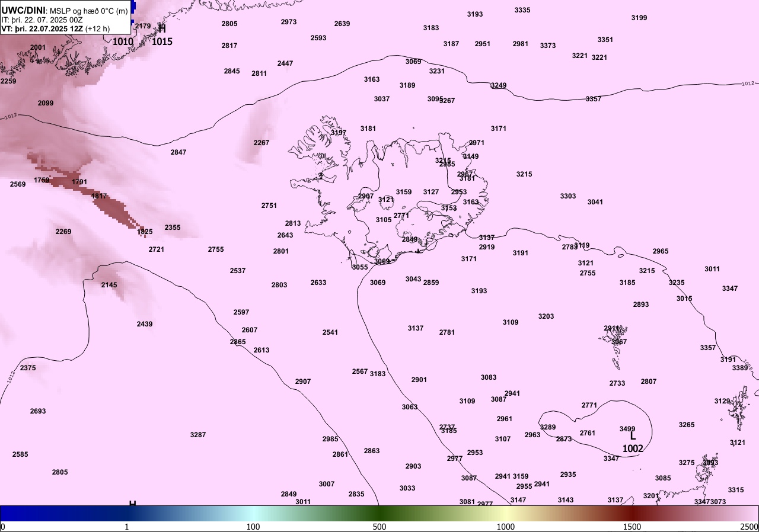The image size is (759, 532).
Task: Click the 3203 height value
Action: [546, 316]
